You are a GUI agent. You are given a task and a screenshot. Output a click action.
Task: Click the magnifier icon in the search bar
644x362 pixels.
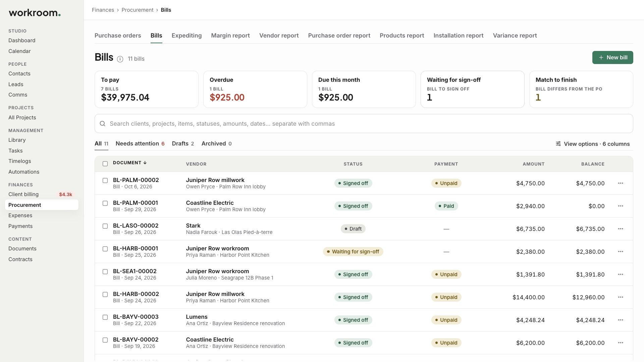103,124
